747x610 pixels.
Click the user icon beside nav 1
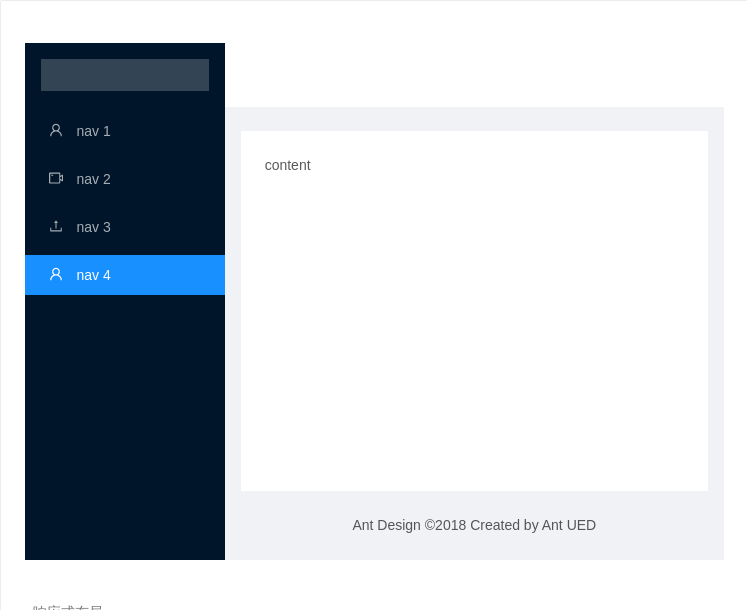click(x=56, y=131)
